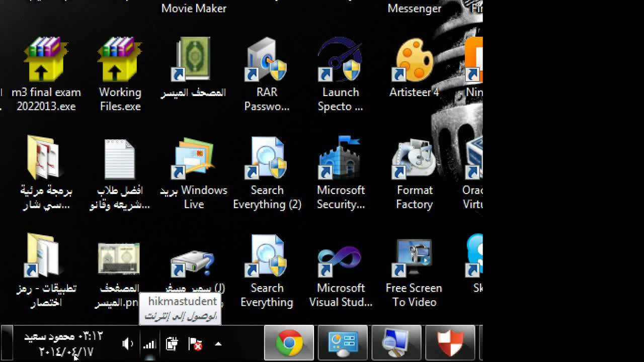
Task: Select the Launch Specto shortcut
Action: click(x=341, y=60)
